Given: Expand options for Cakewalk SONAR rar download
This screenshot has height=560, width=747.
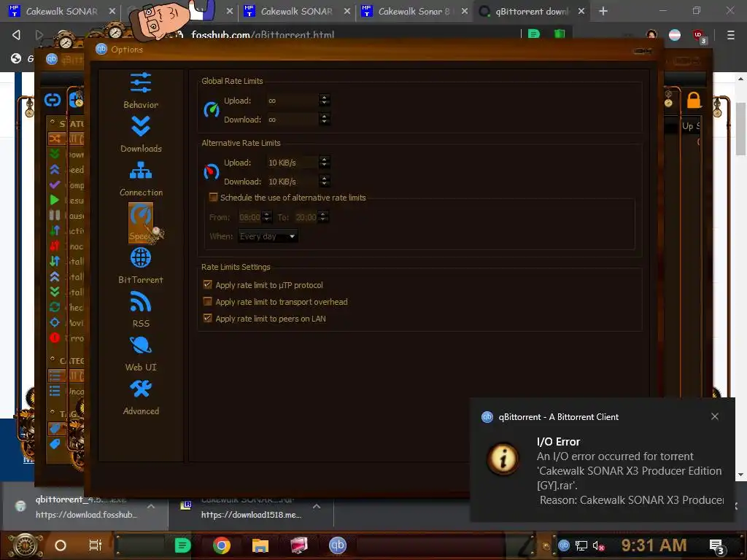Looking at the screenshot, I should coord(317,507).
